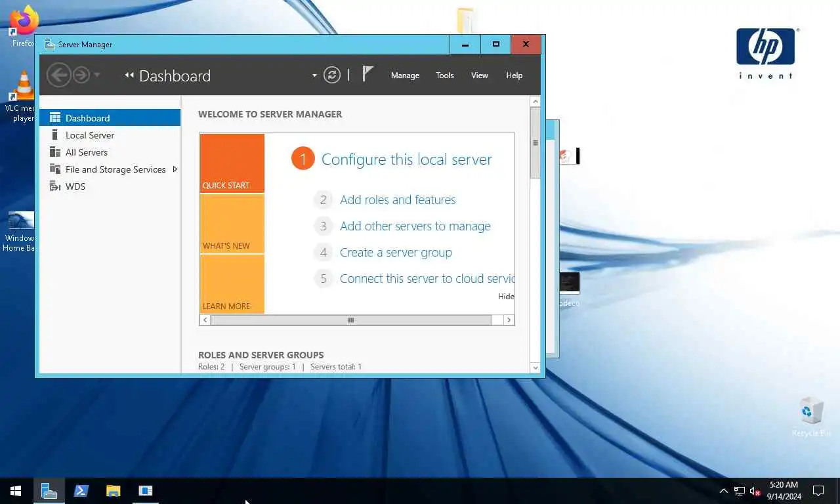Click the vertical scrollbar down arrow

535,368
